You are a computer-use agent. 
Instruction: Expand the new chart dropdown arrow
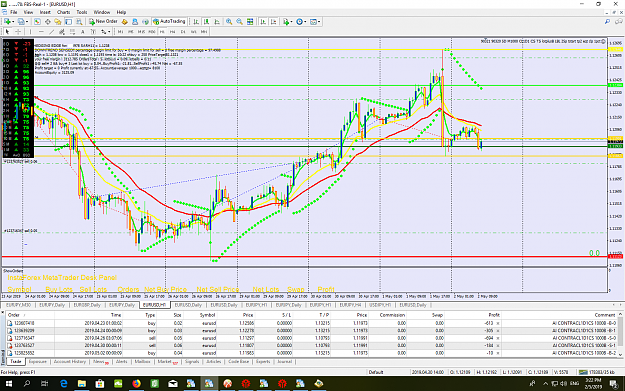click(x=13, y=22)
